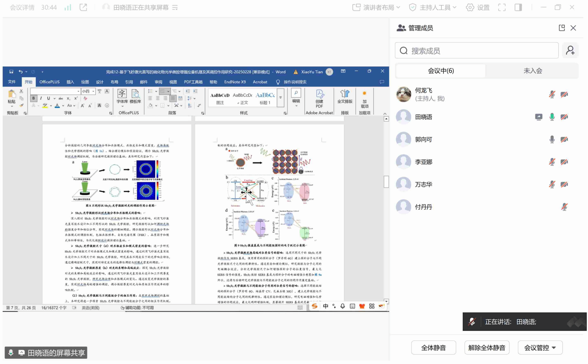This screenshot has height=364, width=588.
Task: Click the 解除全体静音 button
Action: (487, 348)
